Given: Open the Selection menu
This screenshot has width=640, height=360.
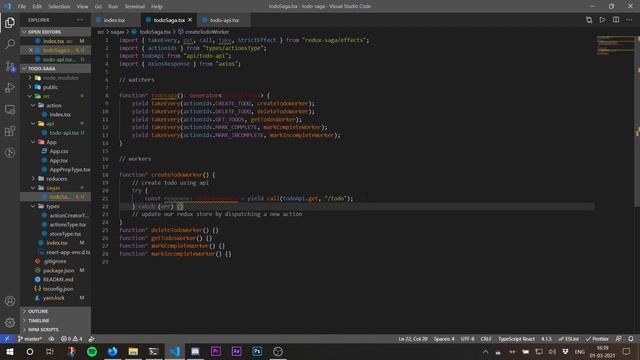Looking at the screenshot, I should 59,6.
